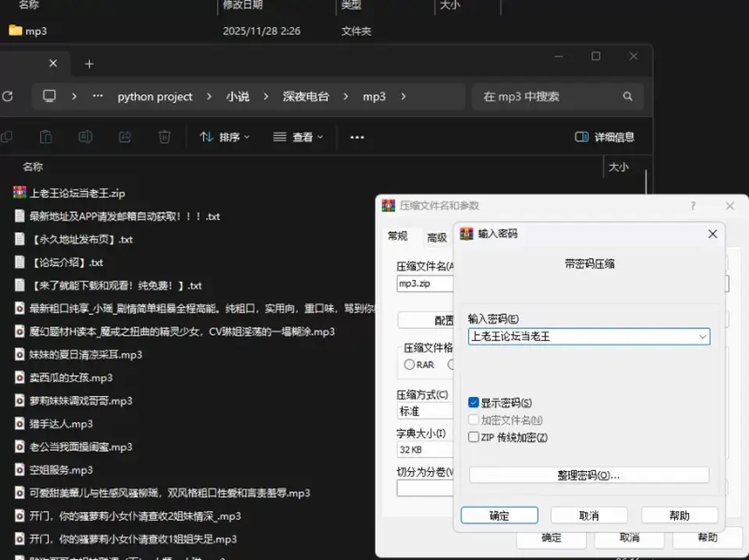Open the 压缩方式 combo showing 标准
Viewport: 749px width, 560px height.
[x=424, y=411]
